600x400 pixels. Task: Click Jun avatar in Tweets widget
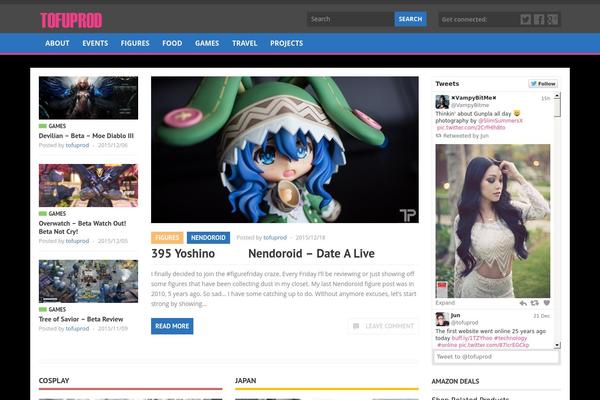(442, 319)
